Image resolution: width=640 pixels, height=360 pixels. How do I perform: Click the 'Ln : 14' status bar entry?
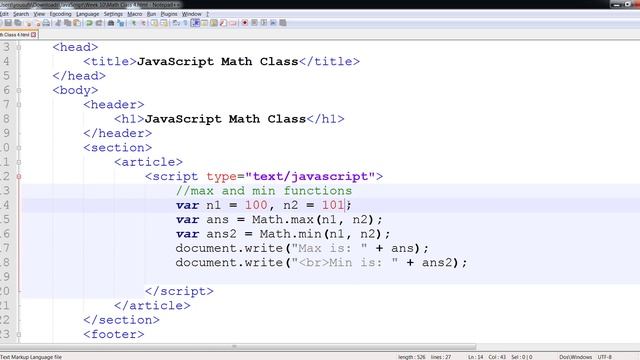[x=476, y=357]
